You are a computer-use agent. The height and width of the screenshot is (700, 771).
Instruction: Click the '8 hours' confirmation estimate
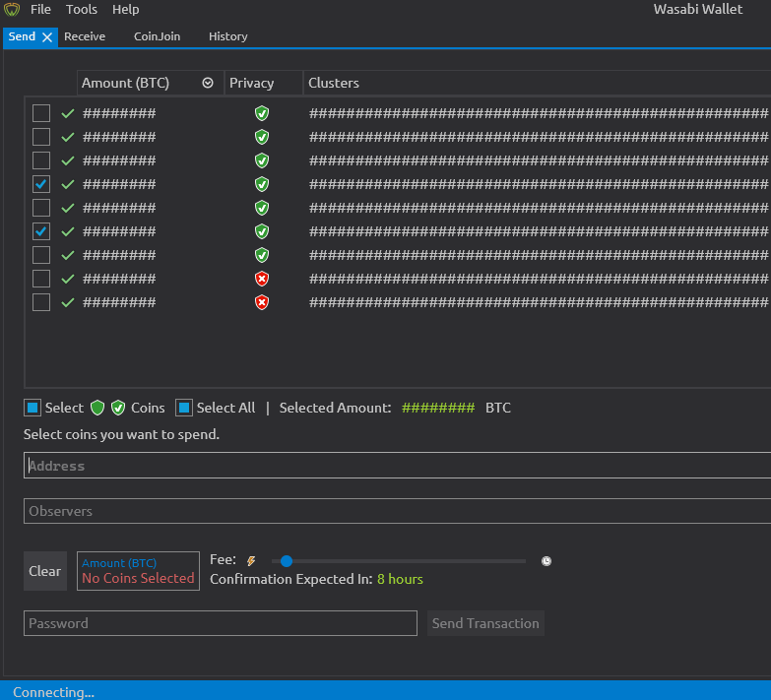[x=400, y=579]
